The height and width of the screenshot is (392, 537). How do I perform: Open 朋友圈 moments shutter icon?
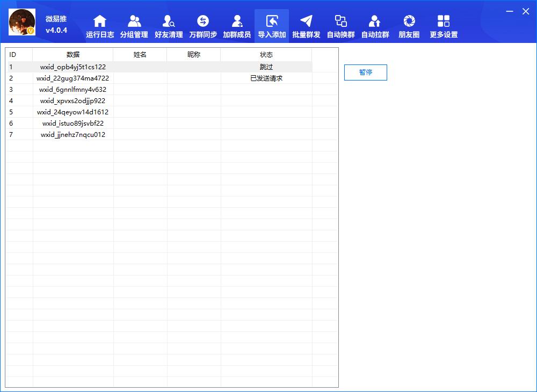pyautogui.click(x=409, y=21)
